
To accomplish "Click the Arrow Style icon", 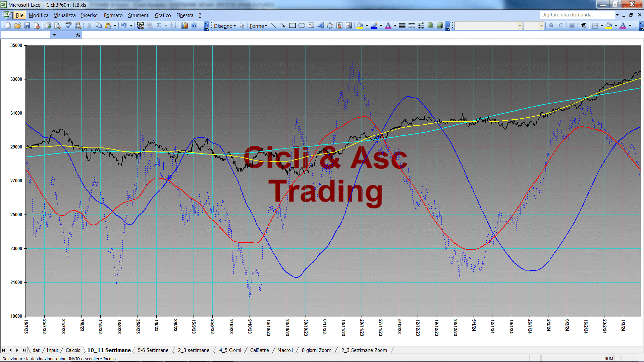I will pyautogui.click(x=421, y=25).
